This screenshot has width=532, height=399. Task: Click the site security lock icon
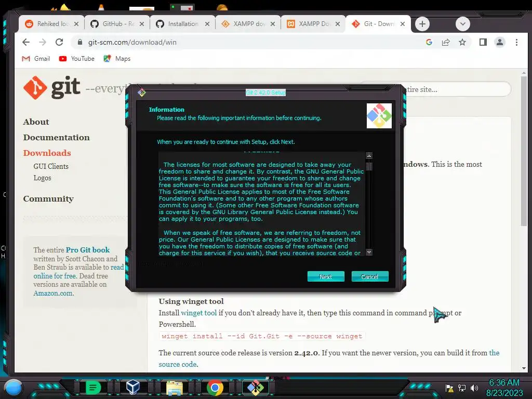coord(80,42)
